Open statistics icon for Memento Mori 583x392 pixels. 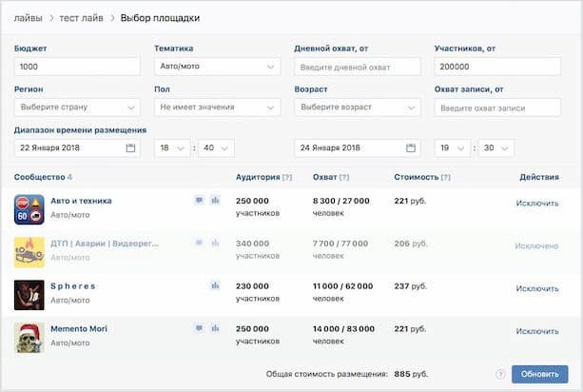coord(215,328)
